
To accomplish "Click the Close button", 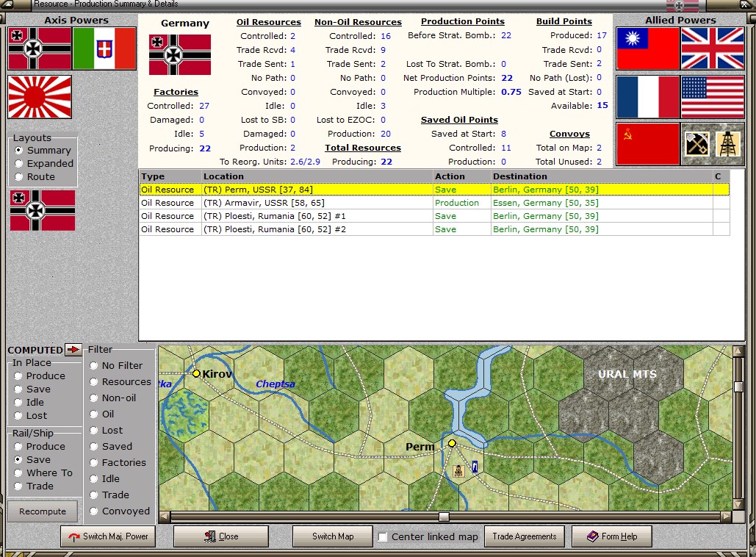I will click(221, 536).
